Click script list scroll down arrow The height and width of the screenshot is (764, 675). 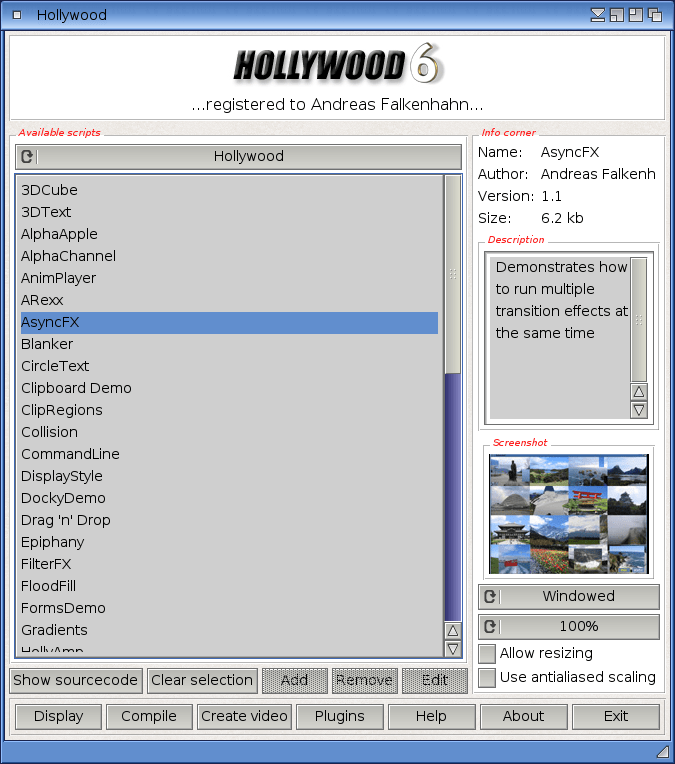[453, 649]
